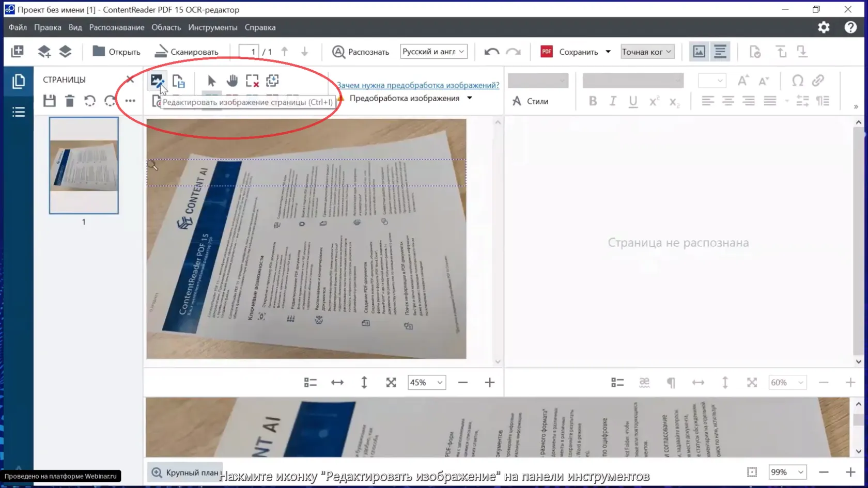The height and width of the screenshot is (488, 868).
Task: Click the save page image icon
Action: [x=178, y=81]
